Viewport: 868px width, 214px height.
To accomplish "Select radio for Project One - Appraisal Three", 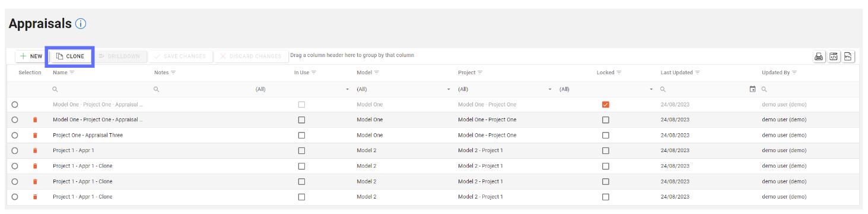I will coord(15,135).
